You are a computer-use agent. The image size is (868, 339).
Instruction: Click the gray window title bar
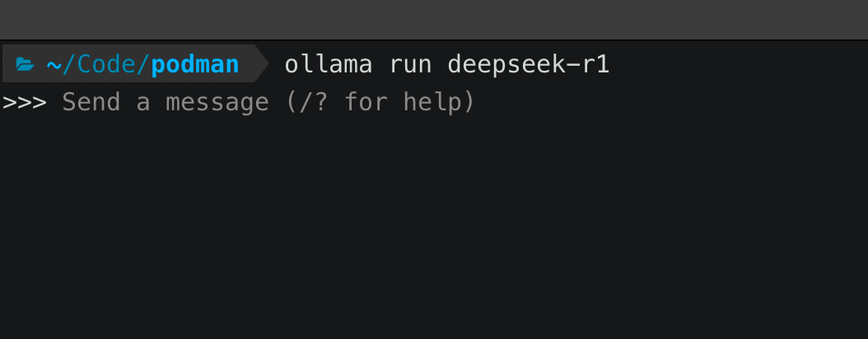click(434, 19)
